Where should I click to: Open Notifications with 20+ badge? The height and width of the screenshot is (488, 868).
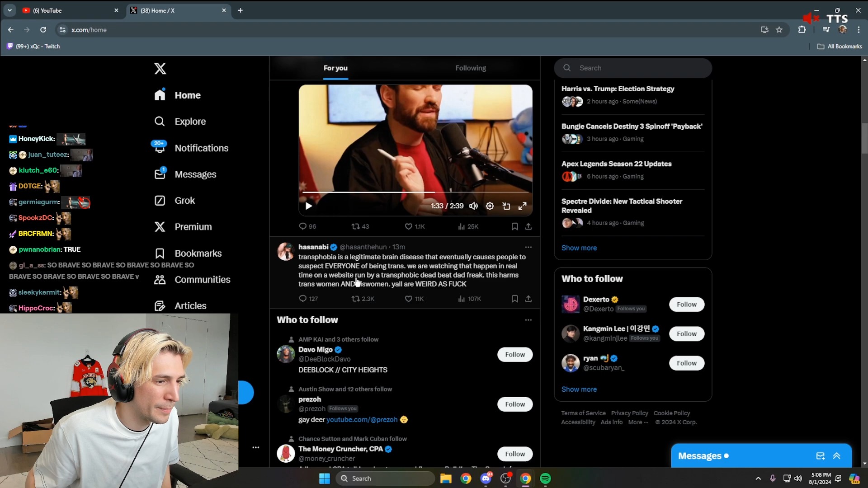190,148
